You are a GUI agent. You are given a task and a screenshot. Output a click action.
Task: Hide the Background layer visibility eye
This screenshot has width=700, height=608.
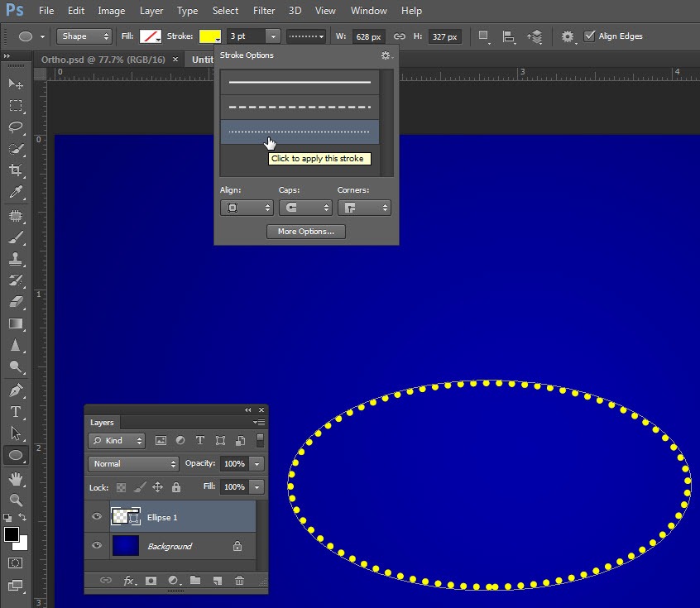[97, 546]
